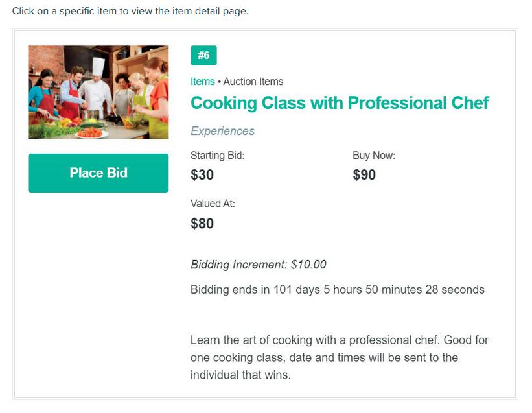Click the Buy Now label
Screen dimensions: 532x413
point(374,156)
